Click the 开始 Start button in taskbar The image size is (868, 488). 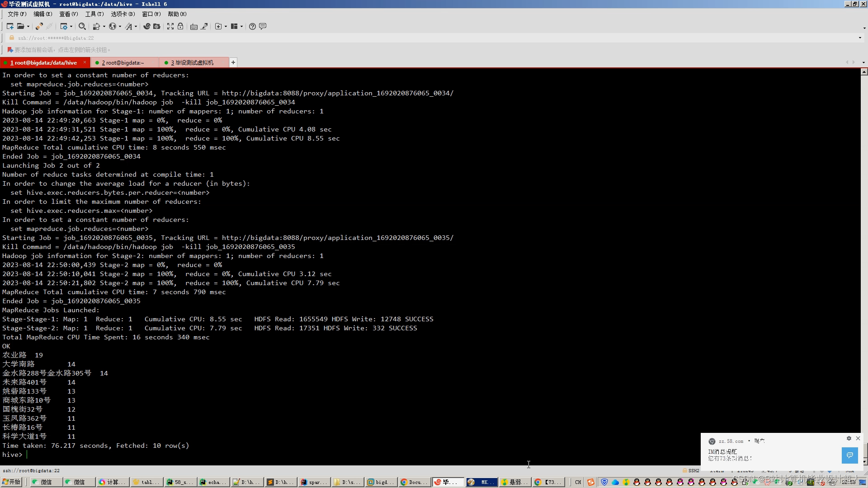point(12,482)
